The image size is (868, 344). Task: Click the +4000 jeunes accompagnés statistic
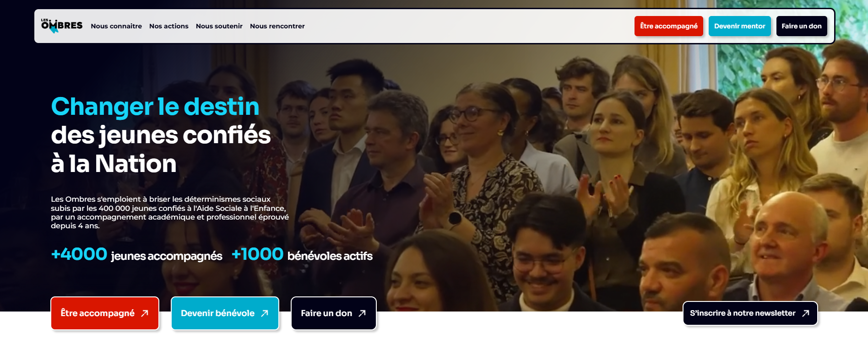coord(136,254)
